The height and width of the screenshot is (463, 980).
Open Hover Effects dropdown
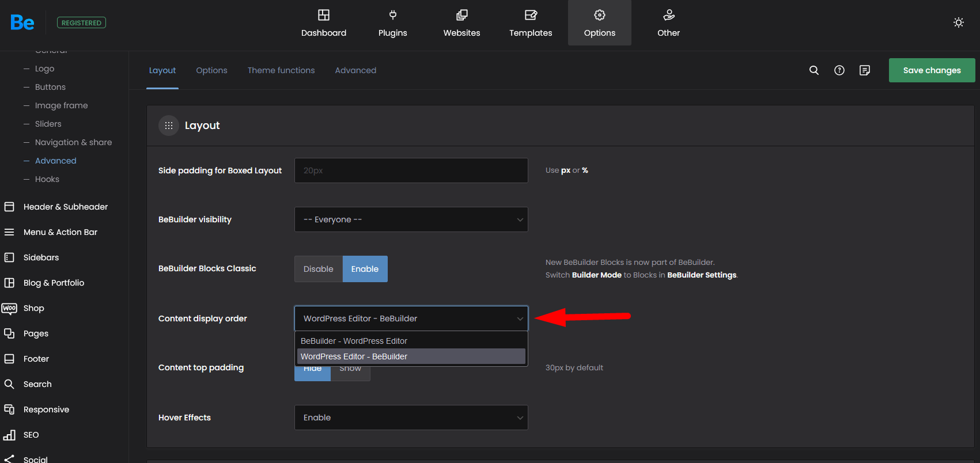(411, 418)
